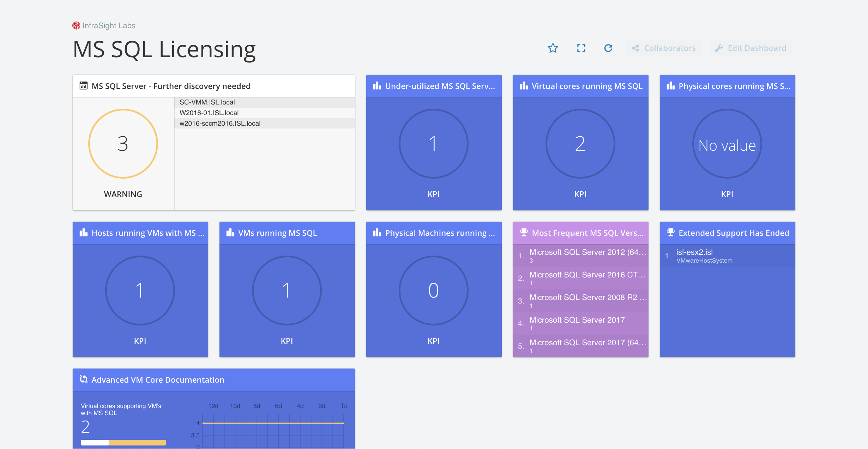Click Hosts running VMs with MS title
Image resolution: width=868 pixels, height=449 pixels.
148,233
